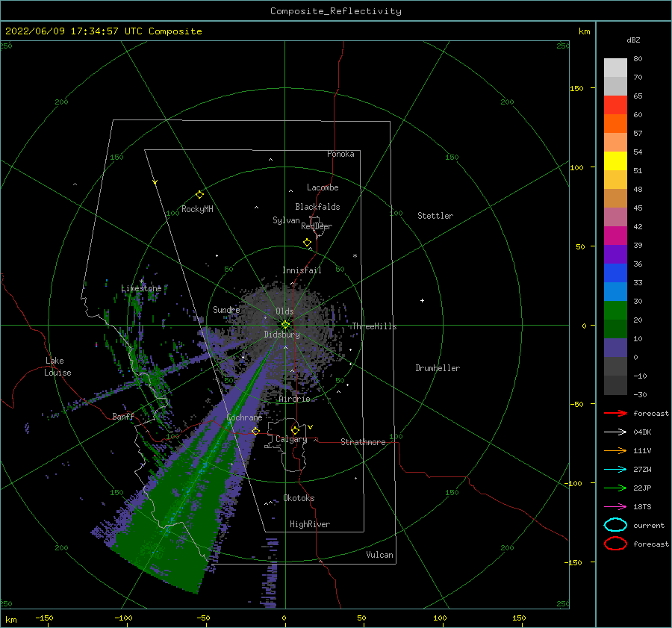672x628 pixels.
Task: Click the Airdrie town label
Action: click(x=294, y=399)
